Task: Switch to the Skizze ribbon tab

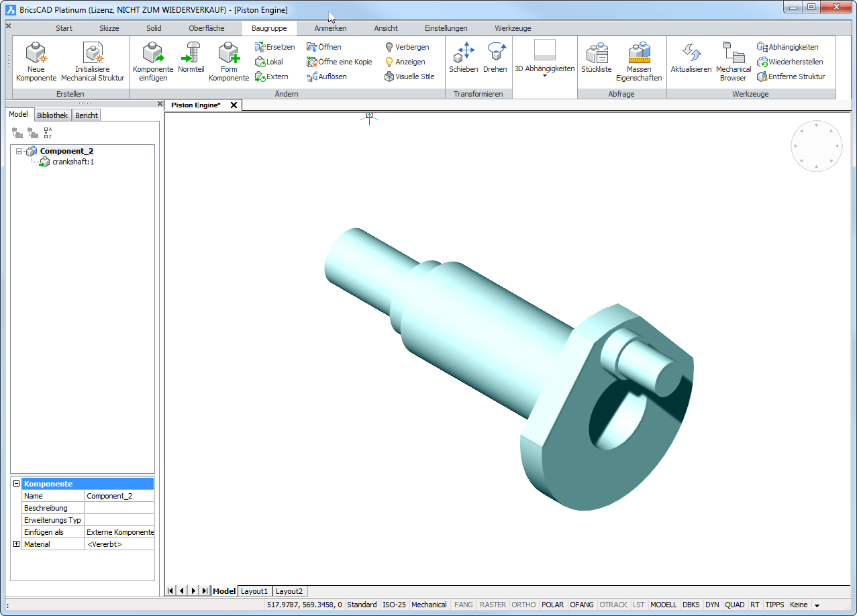Action: point(109,28)
